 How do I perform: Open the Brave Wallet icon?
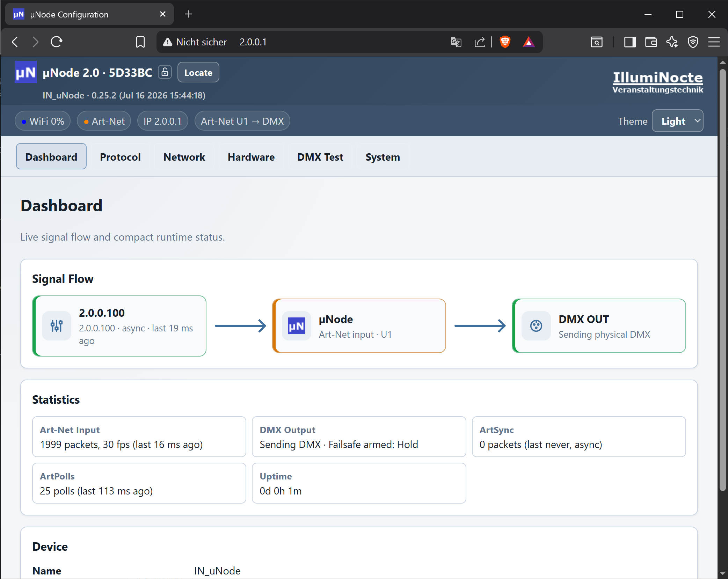[651, 42]
